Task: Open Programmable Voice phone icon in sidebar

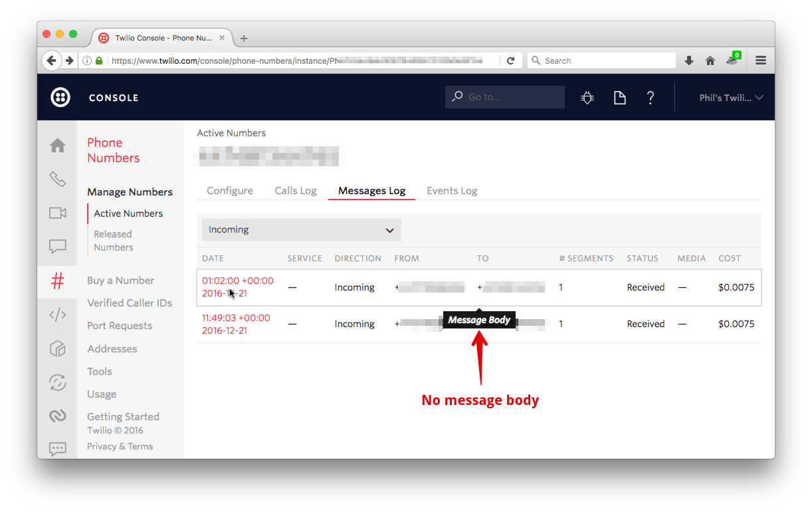Action: [58, 179]
